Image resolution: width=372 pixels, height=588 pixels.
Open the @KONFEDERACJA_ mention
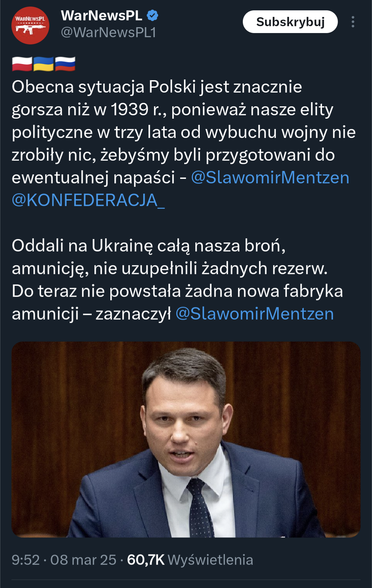(88, 200)
